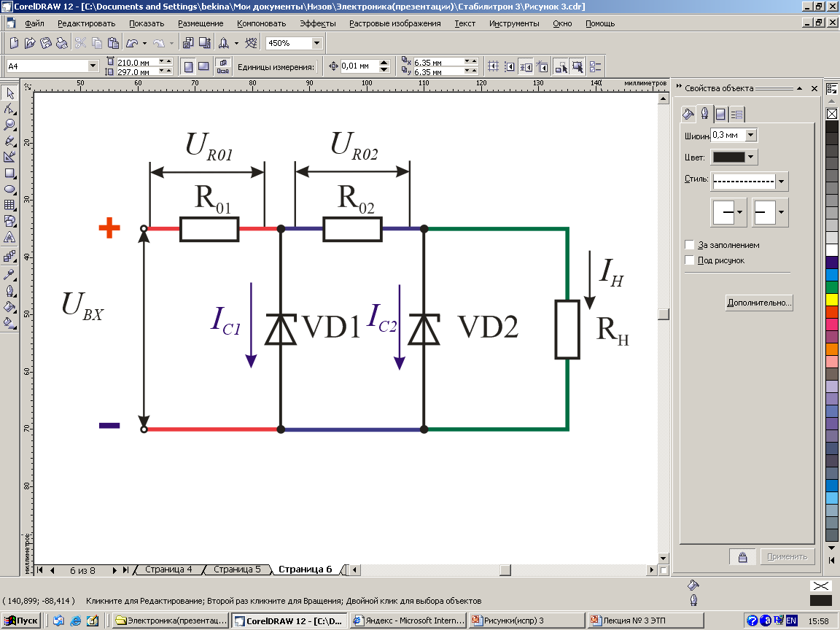Select the Graph Paper tool
The height and width of the screenshot is (630, 840).
point(9,205)
